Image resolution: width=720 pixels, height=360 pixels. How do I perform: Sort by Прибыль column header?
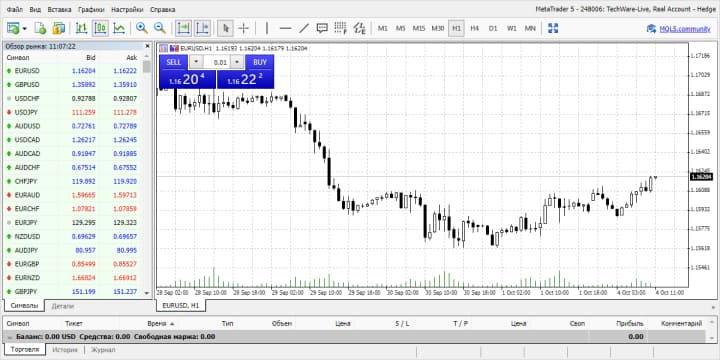tap(630, 324)
